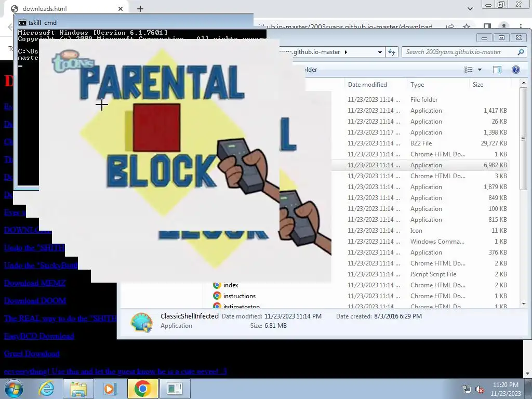Click the Chrome icon next to index
Screen dimensions: 532x399
[x=217, y=285]
